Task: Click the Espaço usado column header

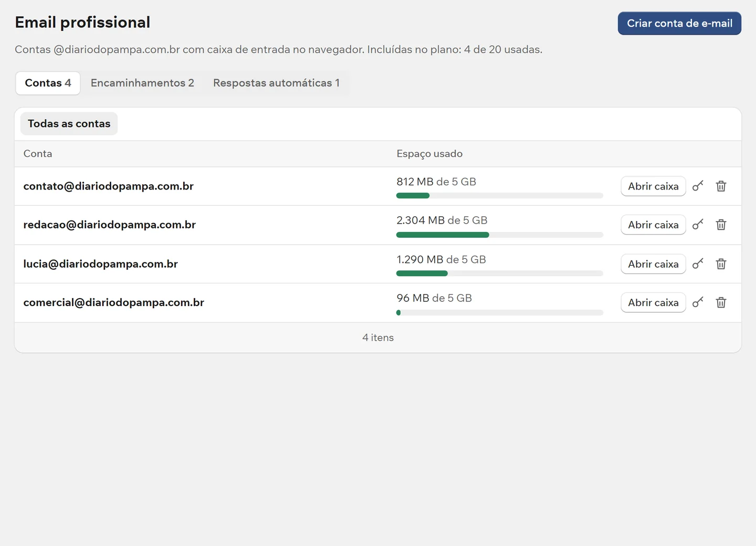Action: (x=429, y=154)
